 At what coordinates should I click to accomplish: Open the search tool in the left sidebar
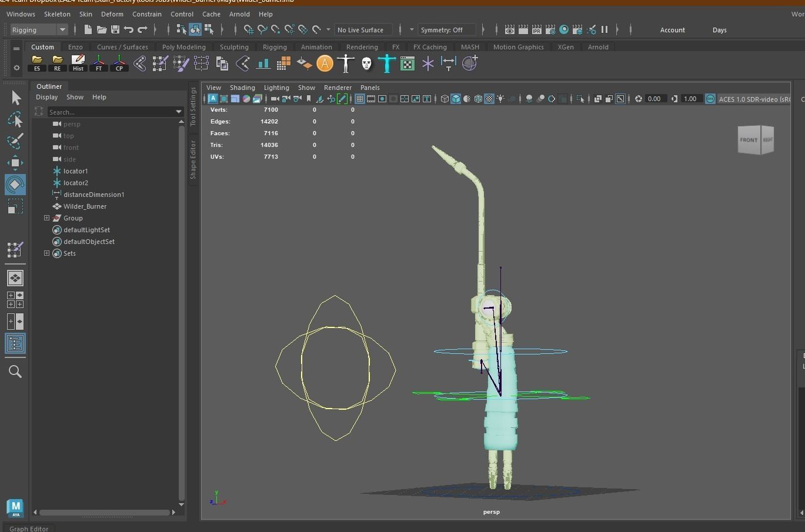coord(15,372)
